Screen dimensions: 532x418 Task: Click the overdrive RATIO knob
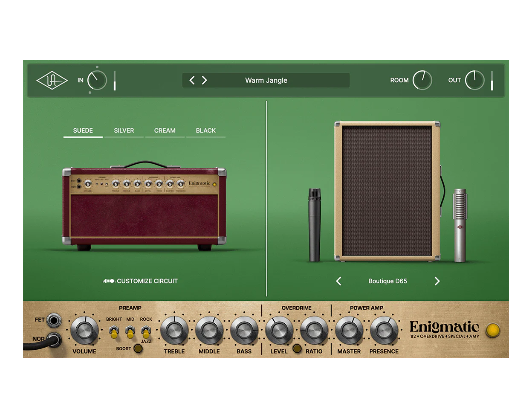314,331
